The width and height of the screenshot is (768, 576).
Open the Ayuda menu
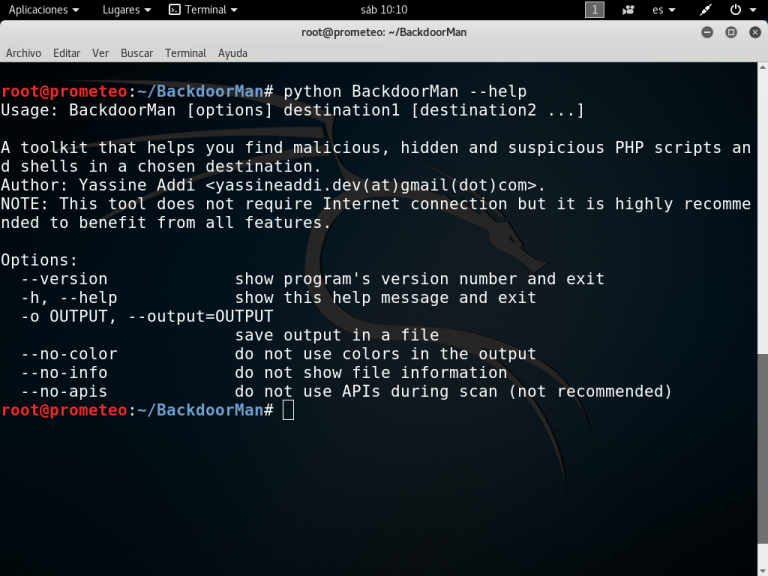[233, 53]
